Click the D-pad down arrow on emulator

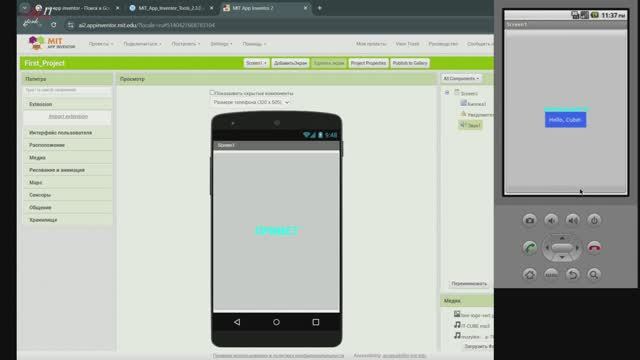coord(562,258)
